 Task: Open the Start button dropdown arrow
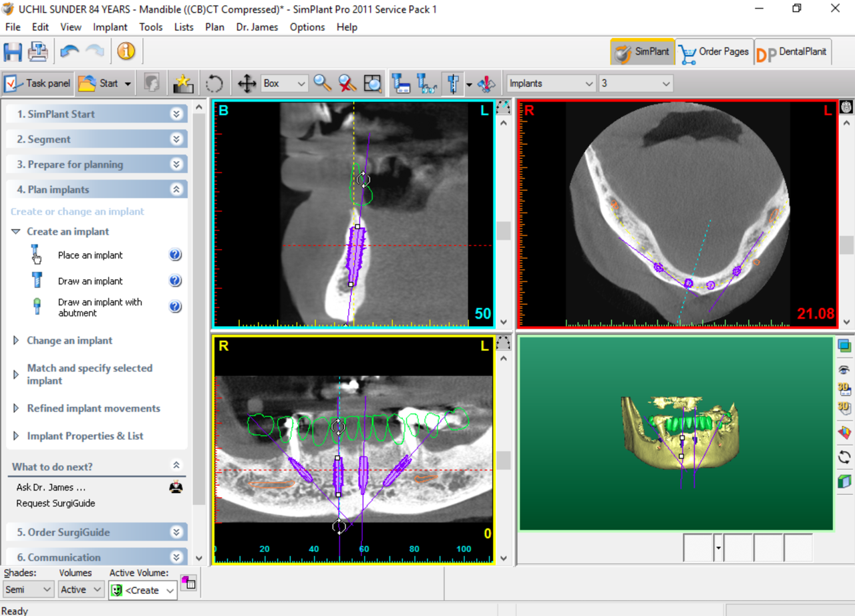coord(128,84)
